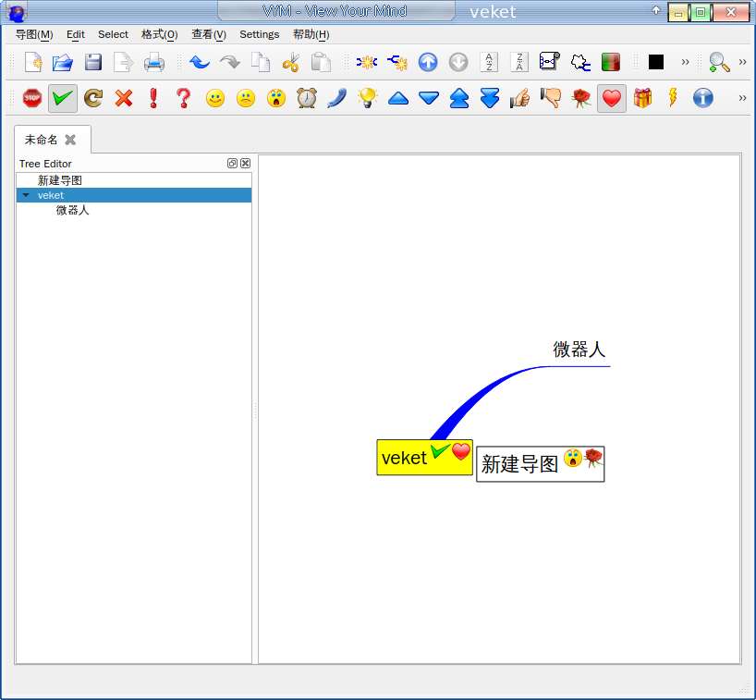This screenshot has height=700, width=756.
Task: Open the Edit menu
Action: click(x=76, y=35)
